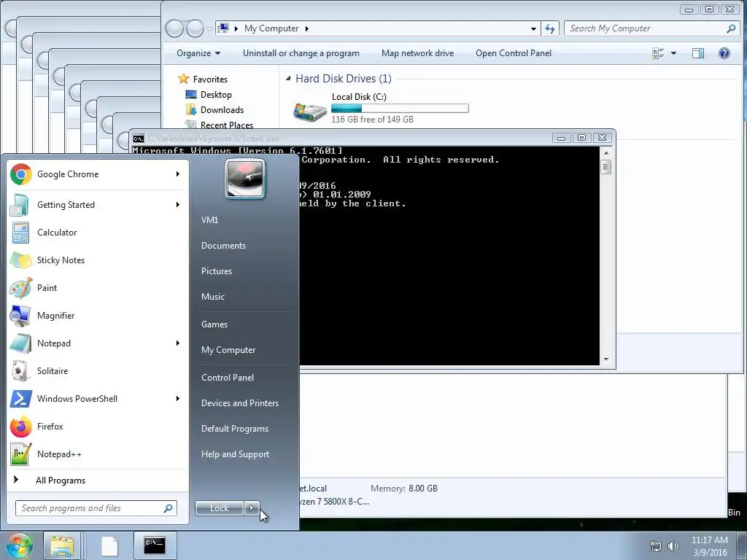
Task: Click the Lock button
Action: (x=219, y=508)
